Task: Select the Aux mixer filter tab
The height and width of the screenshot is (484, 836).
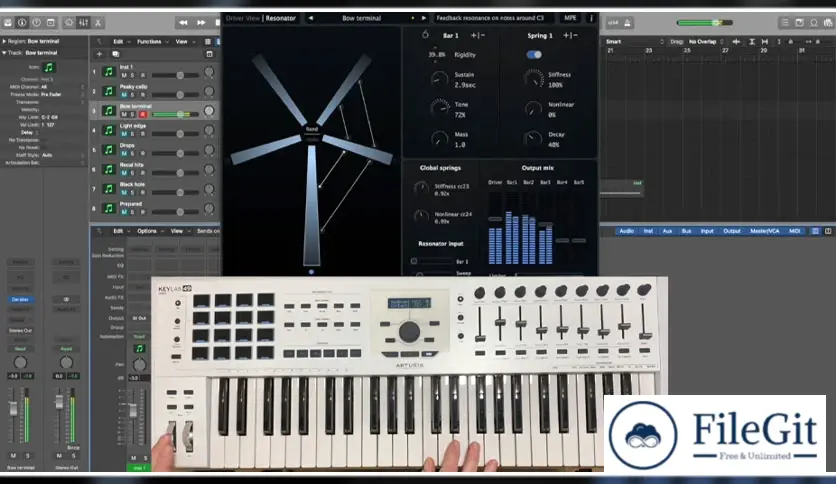Action: click(x=667, y=231)
